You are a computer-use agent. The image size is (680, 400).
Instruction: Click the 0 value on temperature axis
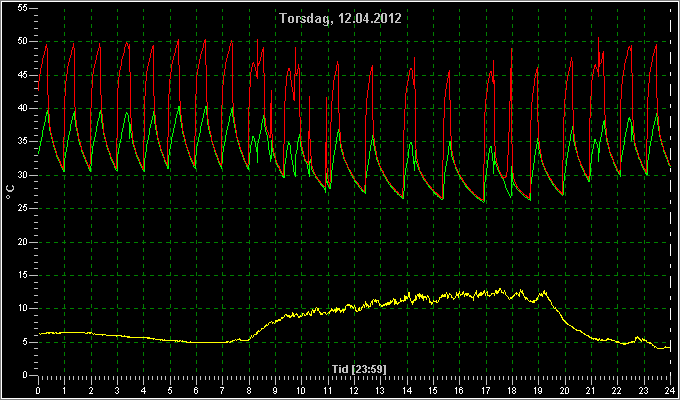[x=26, y=376]
